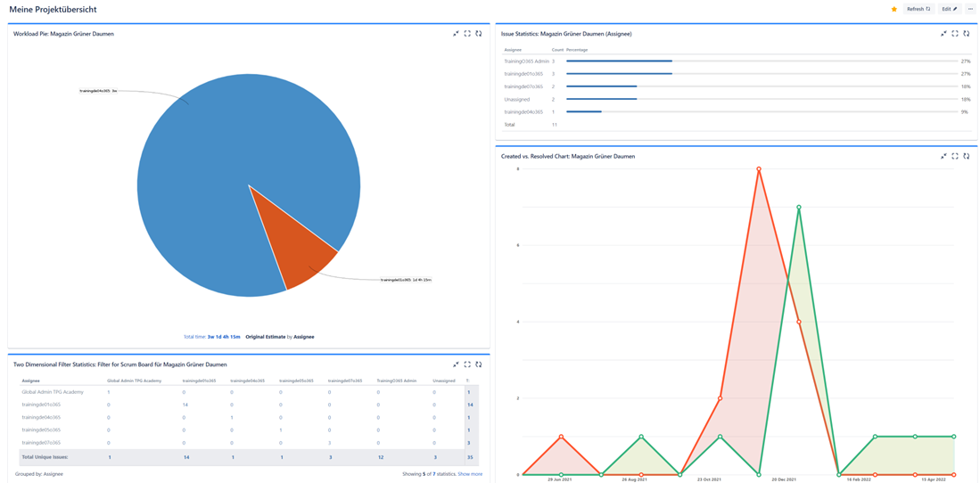The height and width of the screenshot is (483, 980).
Task: Collapse the Two Dimensional Filter Statistics gadget
Action: [456, 364]
